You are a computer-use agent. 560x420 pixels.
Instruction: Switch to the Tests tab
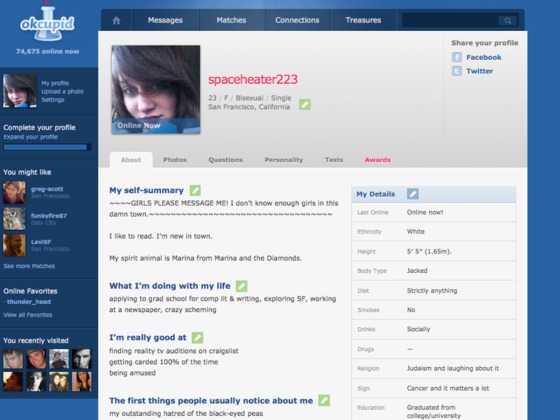point(334,160)
